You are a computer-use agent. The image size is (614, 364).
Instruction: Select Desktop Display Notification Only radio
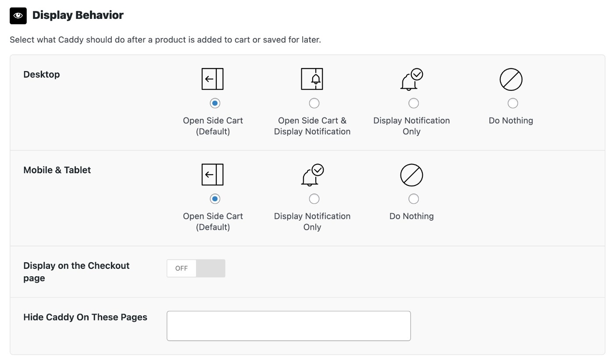click(414, 103)
